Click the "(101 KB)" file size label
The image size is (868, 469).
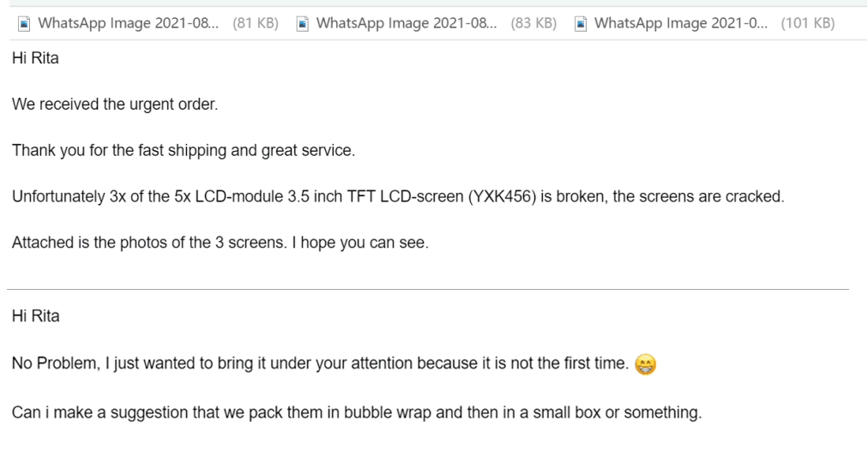807,24
